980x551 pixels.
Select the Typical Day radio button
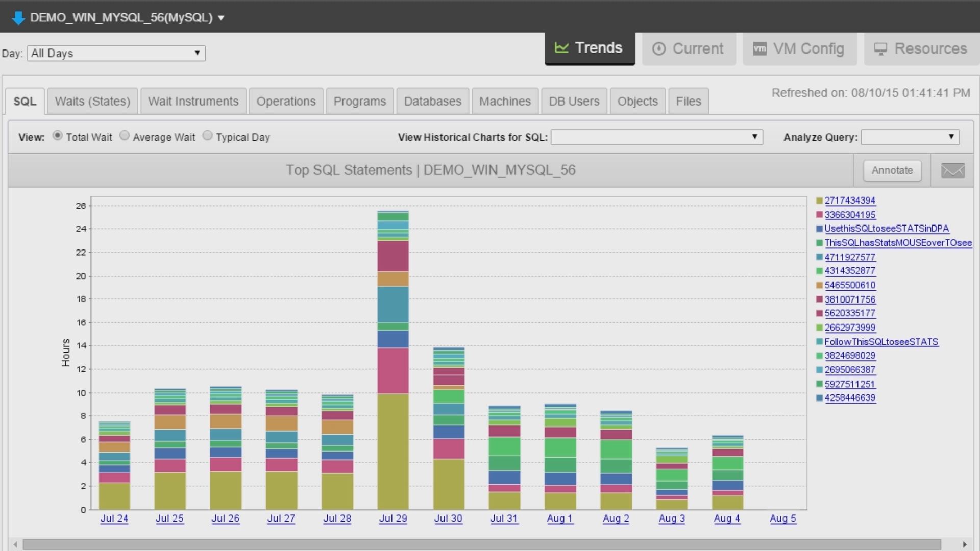(x=207, y=135)
